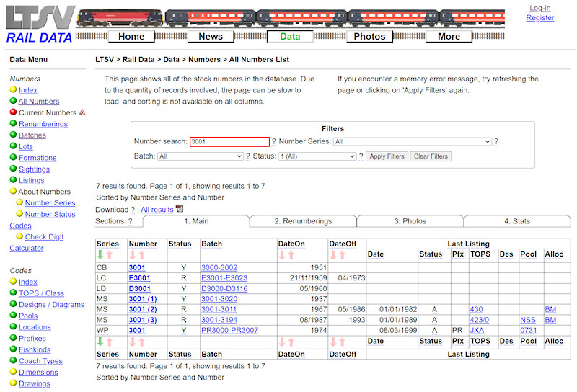Open number D3001 in the results table
Viewport: 577px width, 392px height.
(139, 289)
